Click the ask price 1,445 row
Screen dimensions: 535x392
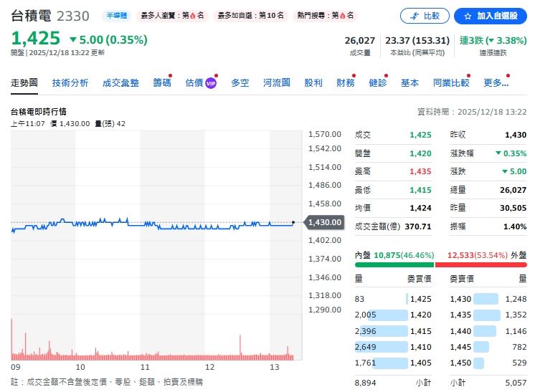coord(488,347)
